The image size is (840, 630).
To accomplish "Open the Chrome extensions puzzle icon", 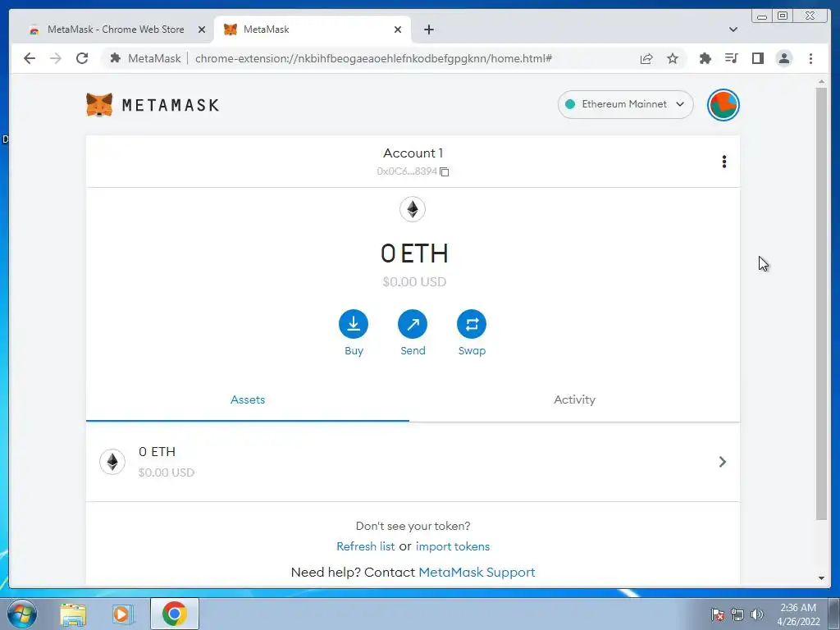I will [x=705, y=58].
